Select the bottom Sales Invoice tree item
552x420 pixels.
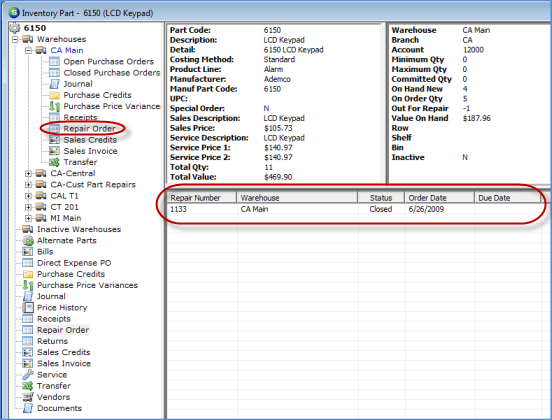coord(64,363)
